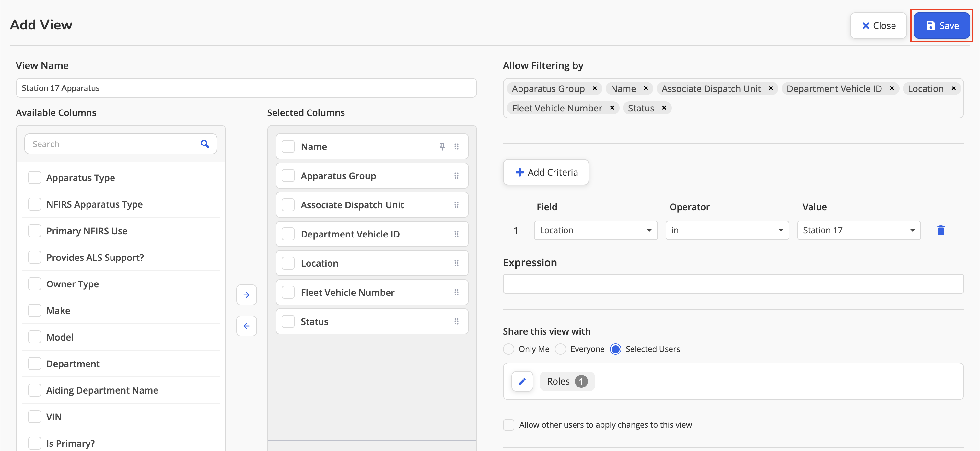Click the Roles tag with count
Image resolution: width=980 pixels, height=451 pixels.
(567, 381)
